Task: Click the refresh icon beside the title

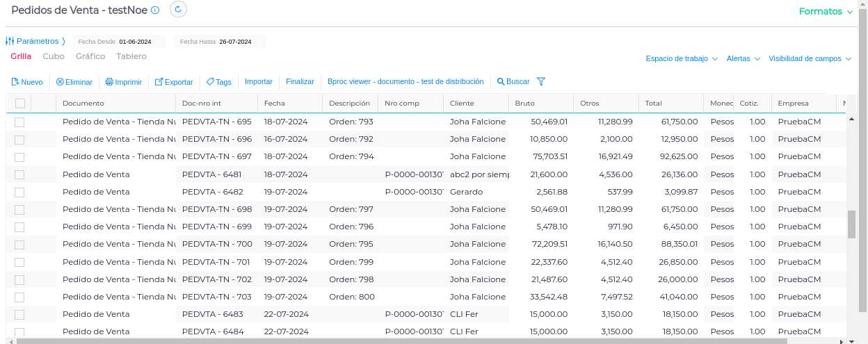Action: pyautogui.click(x=178, y=9)
